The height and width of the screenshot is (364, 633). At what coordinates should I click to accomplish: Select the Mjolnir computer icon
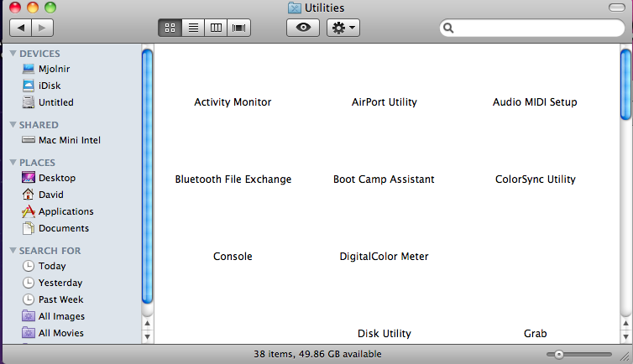click(29, 69)
